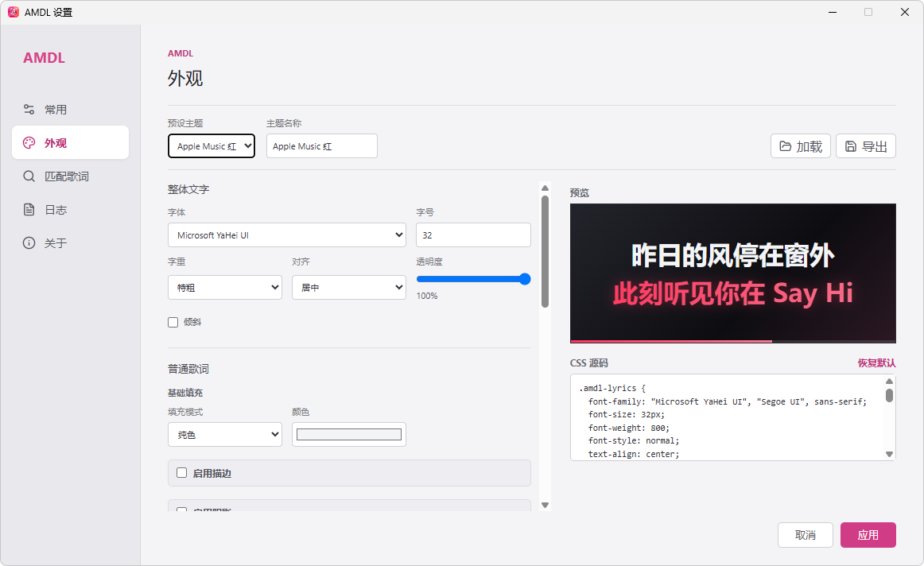Click the AMDL app icon in title bar
This screenshot has height=566, width=924.
pyautogui.click(x=13, y=12)
